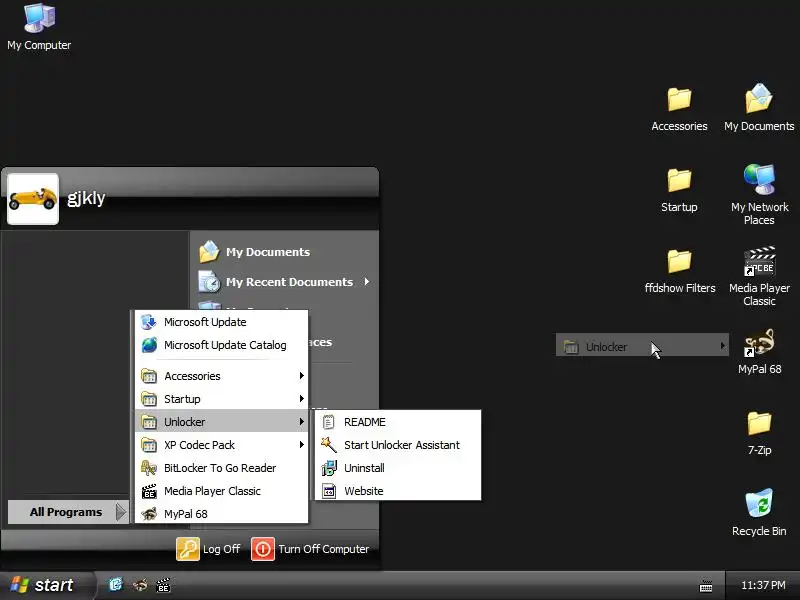Open the Startup program group in the menu
800x600 pixels.
(x=221, y=399)
